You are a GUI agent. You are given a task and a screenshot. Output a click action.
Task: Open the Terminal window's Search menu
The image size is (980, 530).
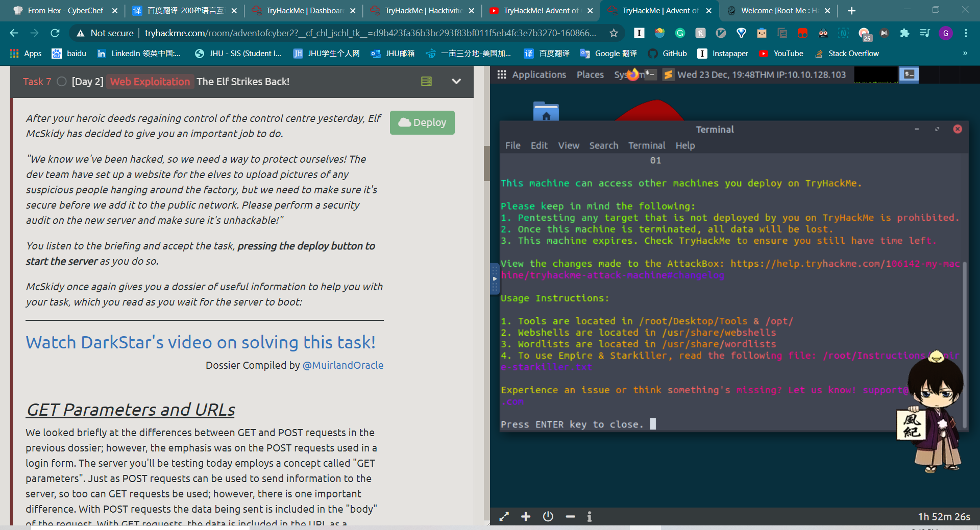603,146
